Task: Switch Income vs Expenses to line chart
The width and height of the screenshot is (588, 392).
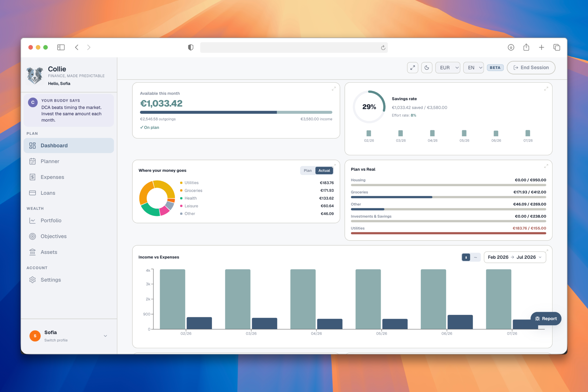Action: pos(475,257)
